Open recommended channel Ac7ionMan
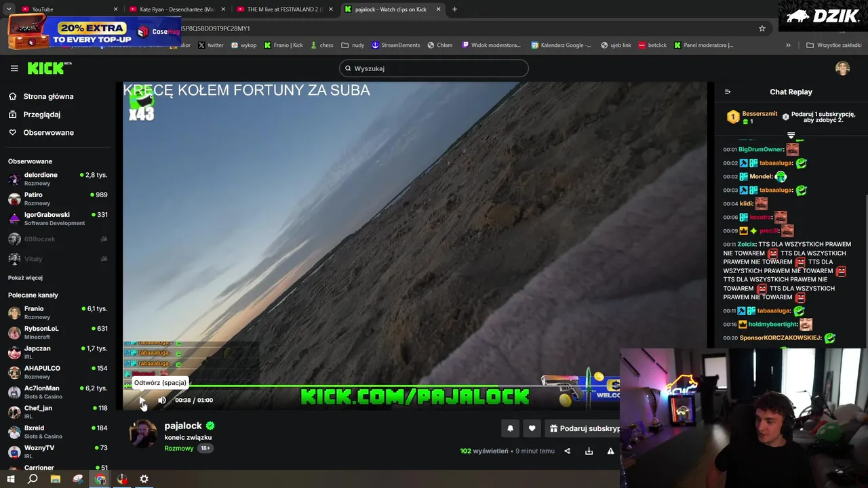This screenshot has height=488, width=868. coord(58,392)
